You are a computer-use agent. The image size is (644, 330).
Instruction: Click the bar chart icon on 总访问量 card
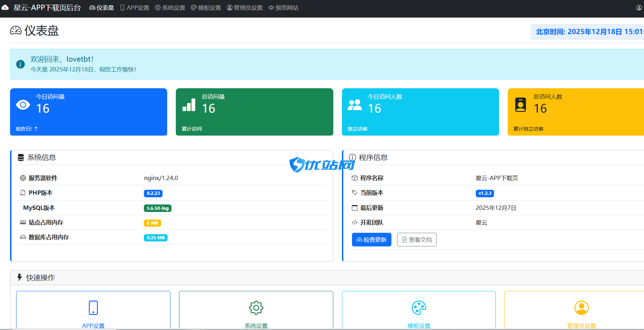point(189,105)
